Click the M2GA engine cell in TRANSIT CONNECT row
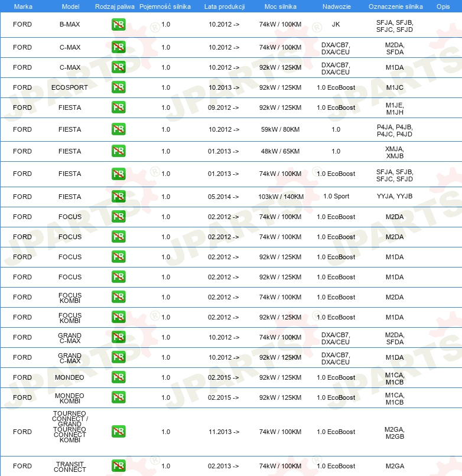Image resolution: width=462 pixels, height=476 pixels. [395, 466]
